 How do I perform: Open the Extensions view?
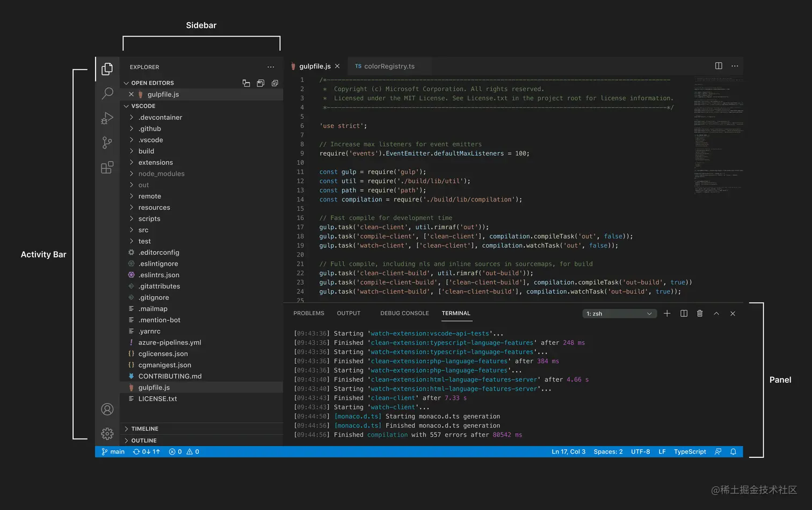coord(107,168)
